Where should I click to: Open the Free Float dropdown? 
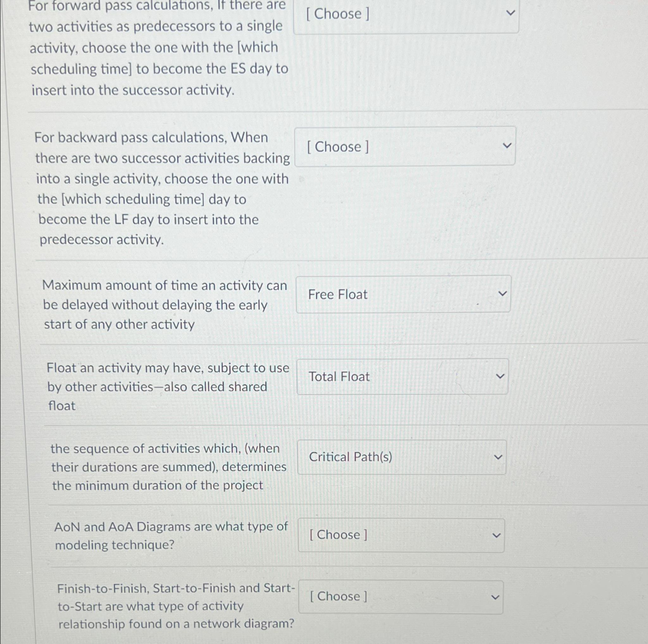pos(402,294)
